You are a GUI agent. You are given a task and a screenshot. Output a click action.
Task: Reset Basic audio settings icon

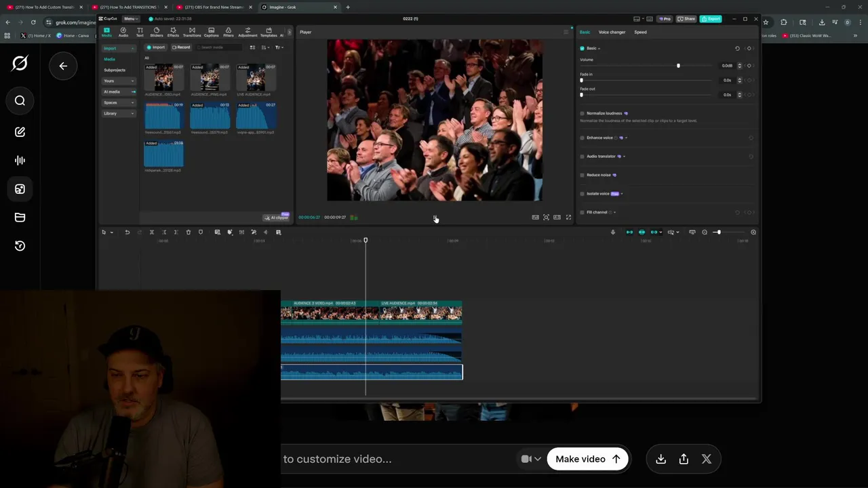coord(737,49)
